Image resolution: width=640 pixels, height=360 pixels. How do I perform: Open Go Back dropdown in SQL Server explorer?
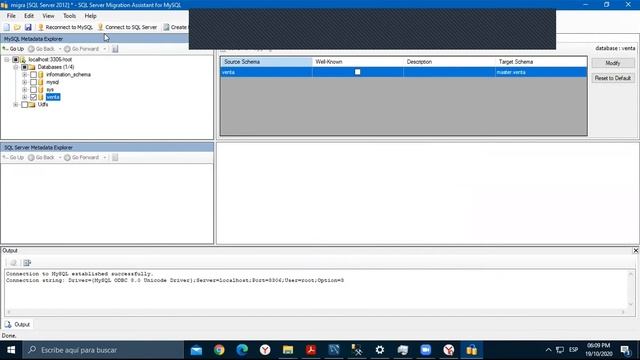60,158
